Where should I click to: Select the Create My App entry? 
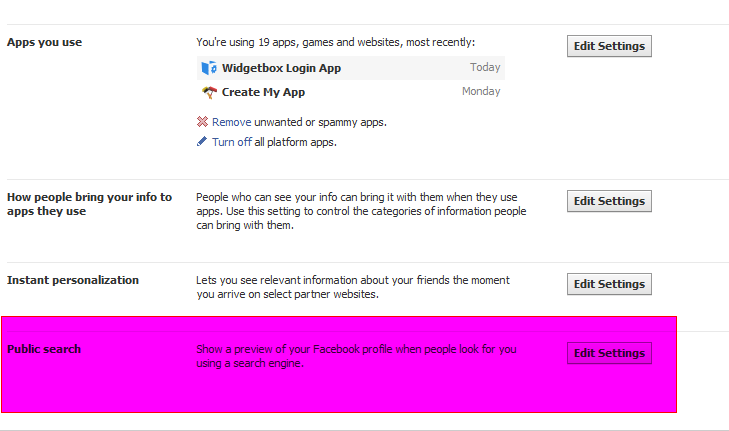pos(263,92)
